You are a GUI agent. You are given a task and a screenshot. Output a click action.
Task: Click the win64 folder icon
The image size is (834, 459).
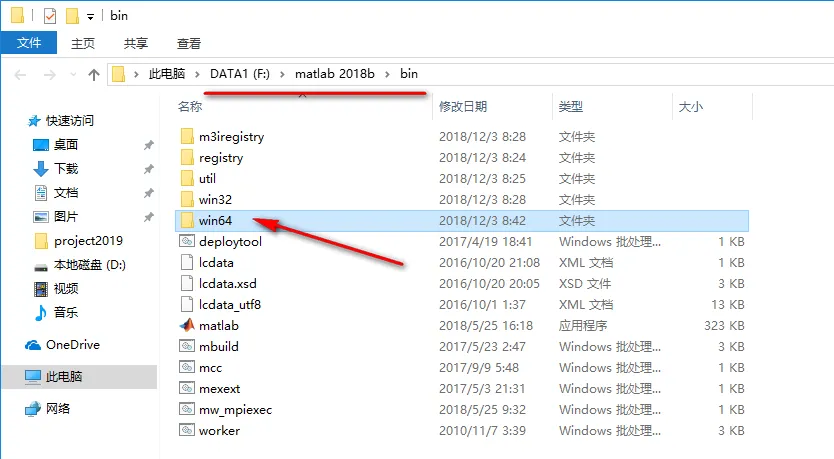tap(187, 220)
